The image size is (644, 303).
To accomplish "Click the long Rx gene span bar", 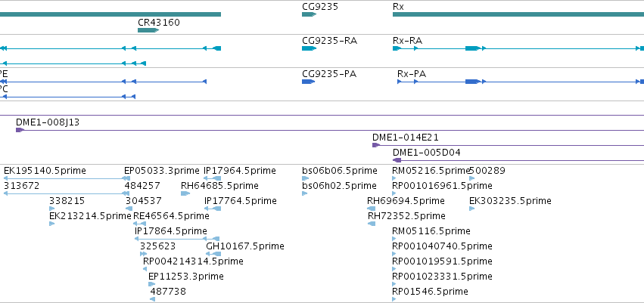I will (x=515, y=14).
